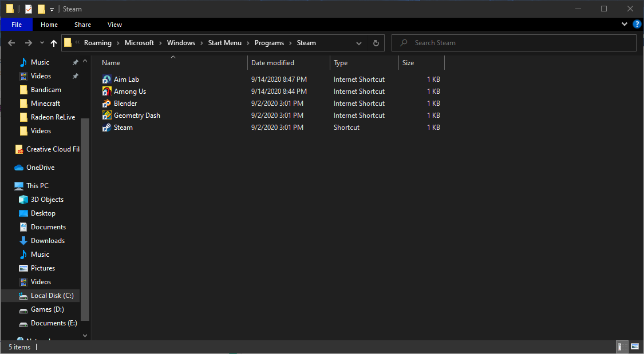Open pinned Music quick access folder
Viewport: 644px width, 354px height.
(x=34, y=62)
